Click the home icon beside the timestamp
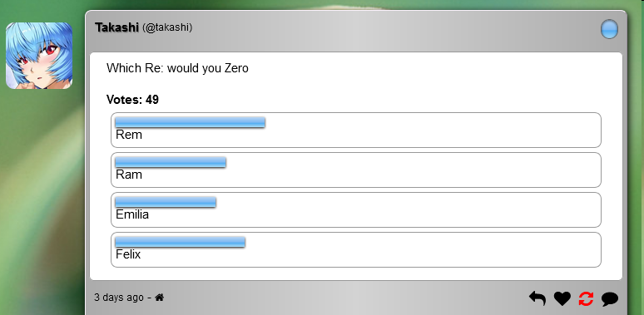Image resolution: width=644 pixels, height=315 pixels. (160, 298)
